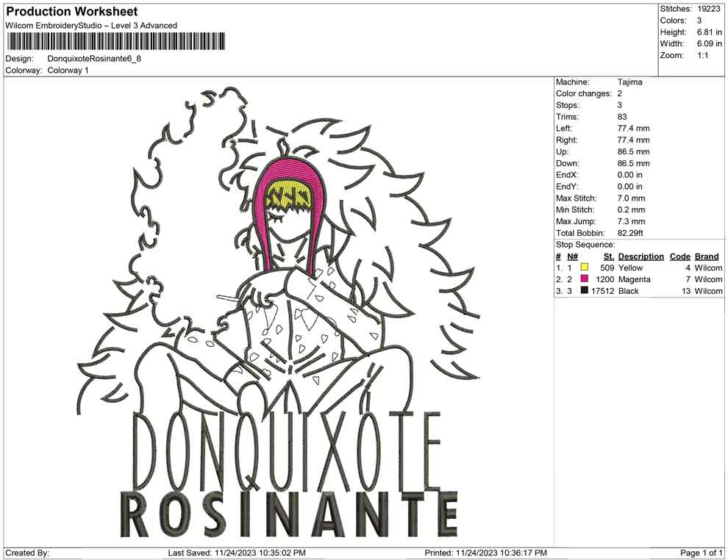Viewport: 728px width, 560px height.
Task: Click the 'Magenta' description in stop sequence
Action: click(x=634, y=279)
